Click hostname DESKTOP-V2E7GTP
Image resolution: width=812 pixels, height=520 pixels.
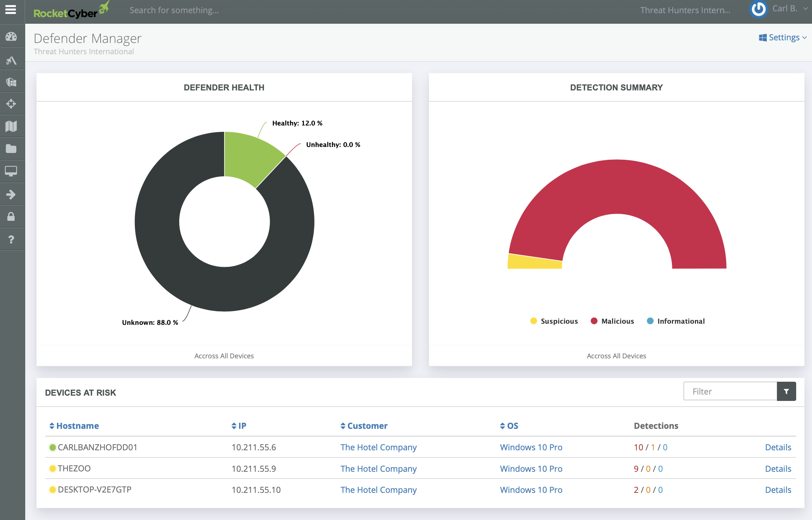point(95,489)
